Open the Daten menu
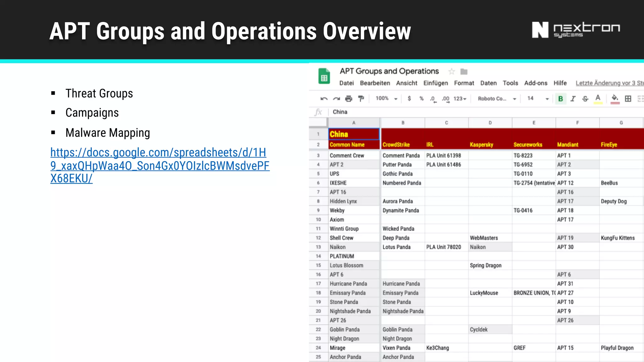The image size is (644, 362). 488,83
